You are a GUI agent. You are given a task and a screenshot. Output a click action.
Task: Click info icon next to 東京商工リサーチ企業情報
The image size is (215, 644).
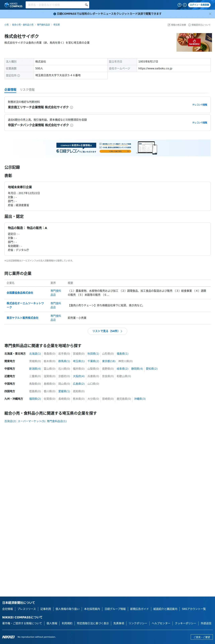pos(71,107)
